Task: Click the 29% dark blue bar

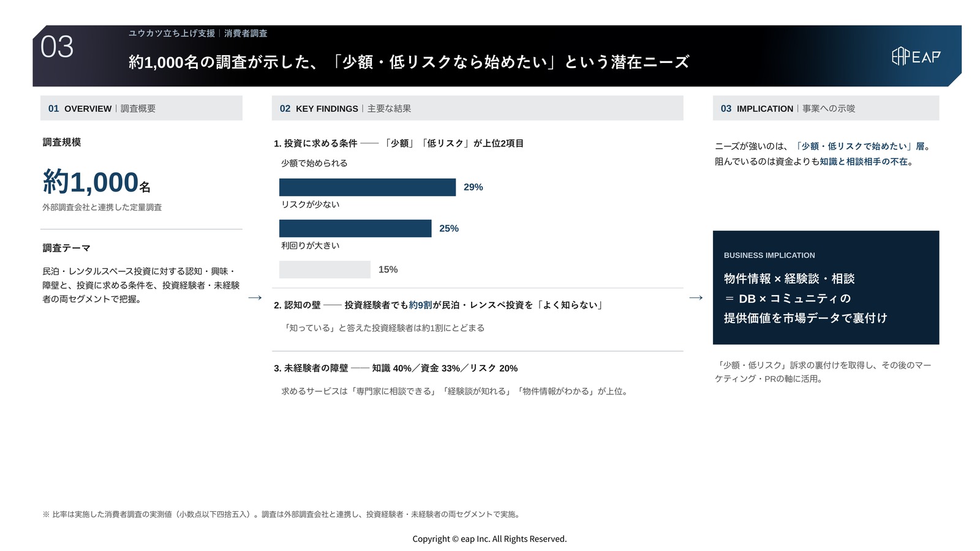Action: [367, 187]
